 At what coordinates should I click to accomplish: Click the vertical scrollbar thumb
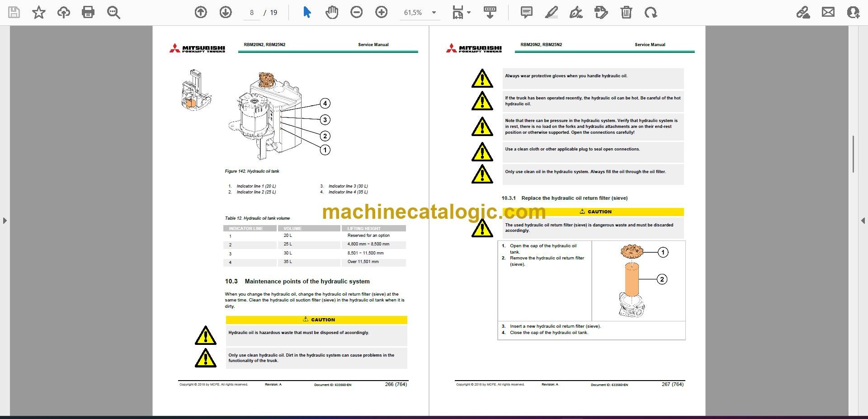click(x=853, y=154)
